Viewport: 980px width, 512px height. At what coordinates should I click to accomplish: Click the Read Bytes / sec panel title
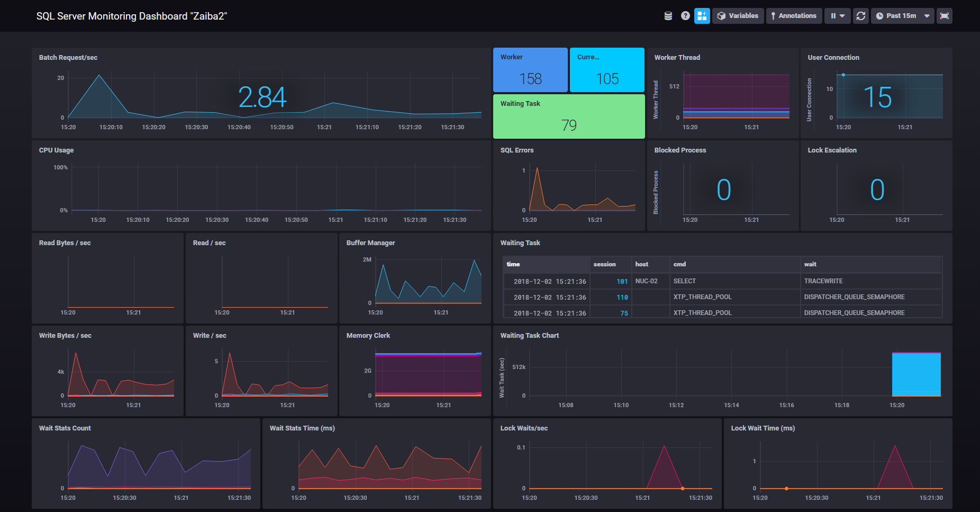click(65, 243)
